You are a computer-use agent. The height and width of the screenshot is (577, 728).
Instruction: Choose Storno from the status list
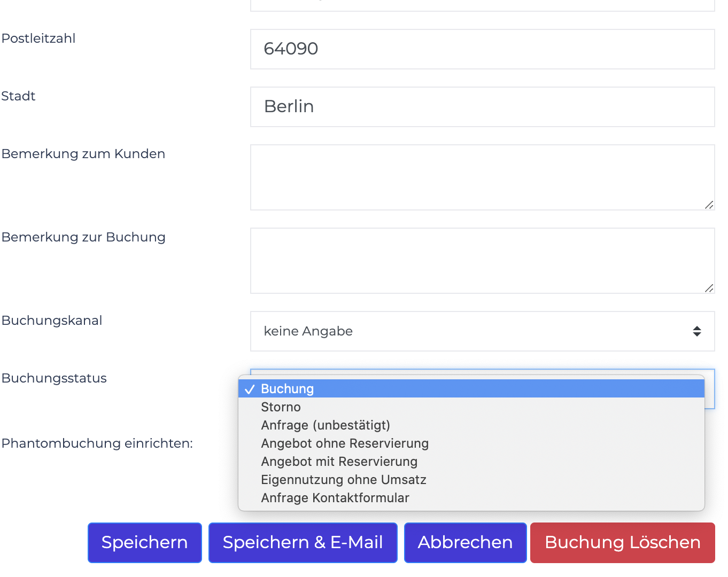pos(471,407)
